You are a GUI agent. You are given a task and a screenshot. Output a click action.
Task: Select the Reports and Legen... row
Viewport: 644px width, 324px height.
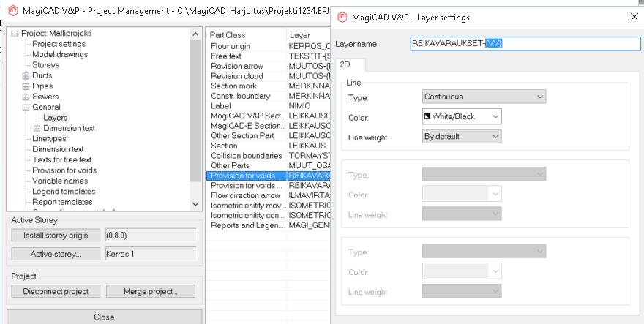(269, 225)
